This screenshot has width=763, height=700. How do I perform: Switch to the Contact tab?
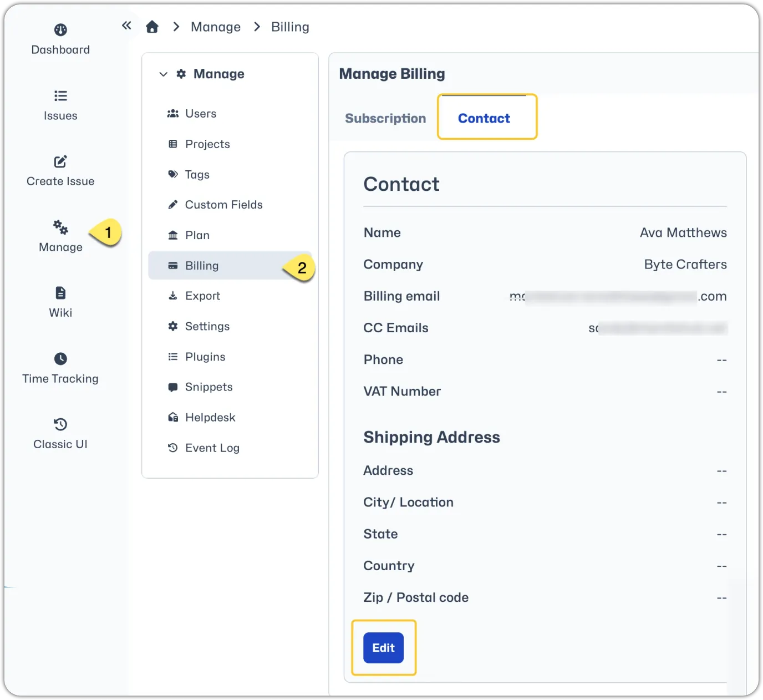[484, 118]
